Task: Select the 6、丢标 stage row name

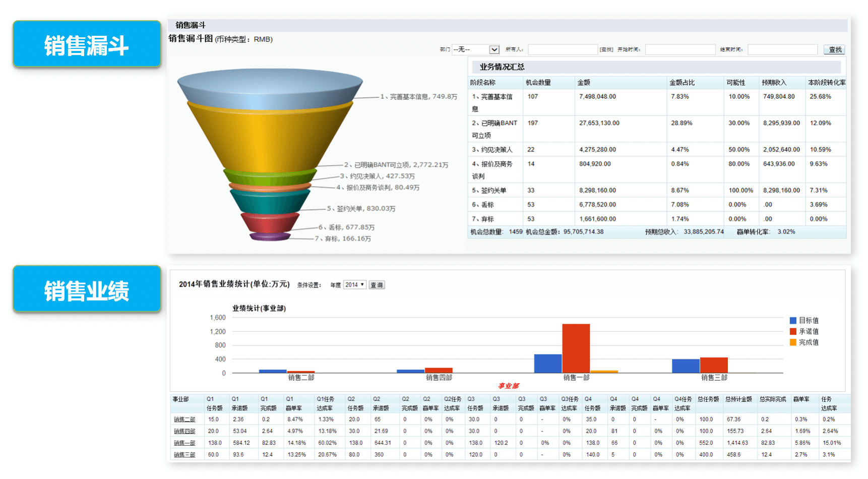Action: pyautogui.click(x=483, y=205)
